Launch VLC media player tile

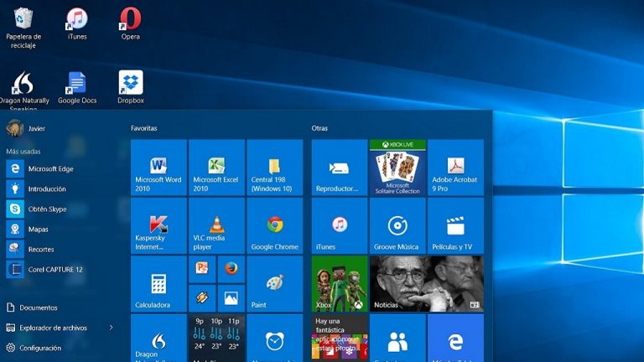[217, 225]
